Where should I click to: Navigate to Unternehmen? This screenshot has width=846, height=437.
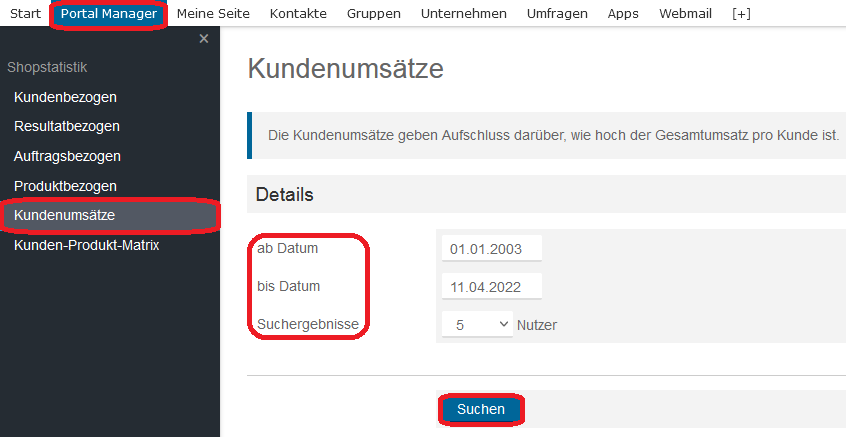464,13
